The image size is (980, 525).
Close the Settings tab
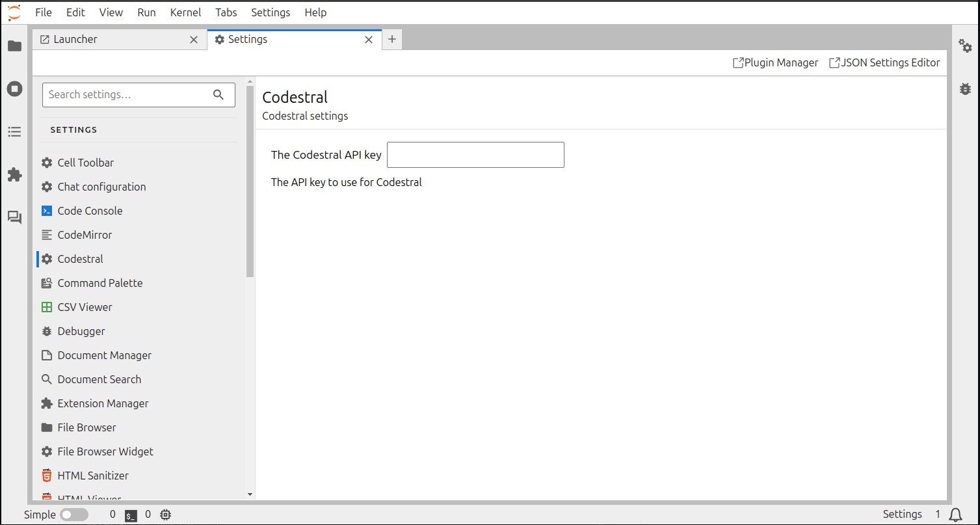click(369, 40)
